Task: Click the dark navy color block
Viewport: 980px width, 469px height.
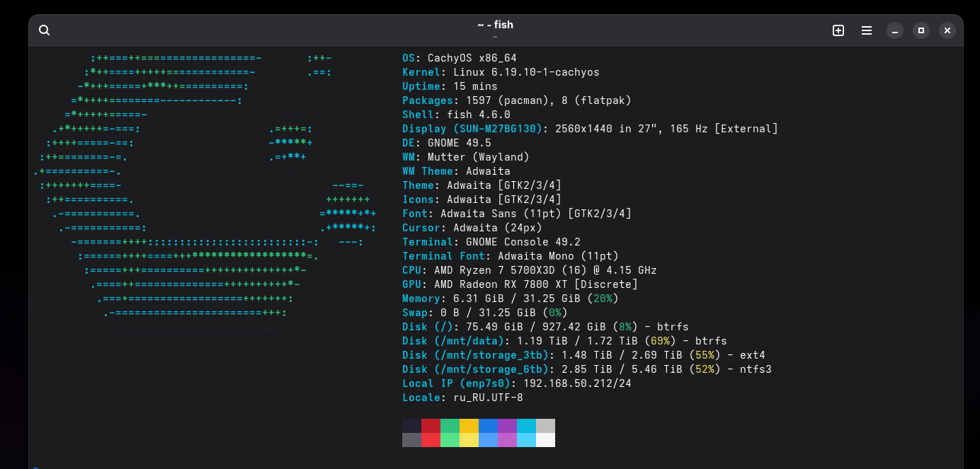Action: click(411, 426)
